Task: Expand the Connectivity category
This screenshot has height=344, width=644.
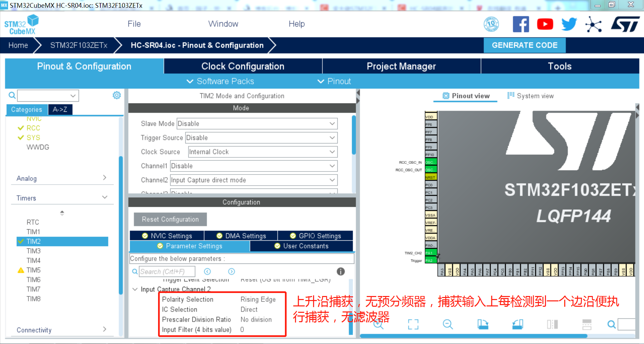Action: coord(62,330)
